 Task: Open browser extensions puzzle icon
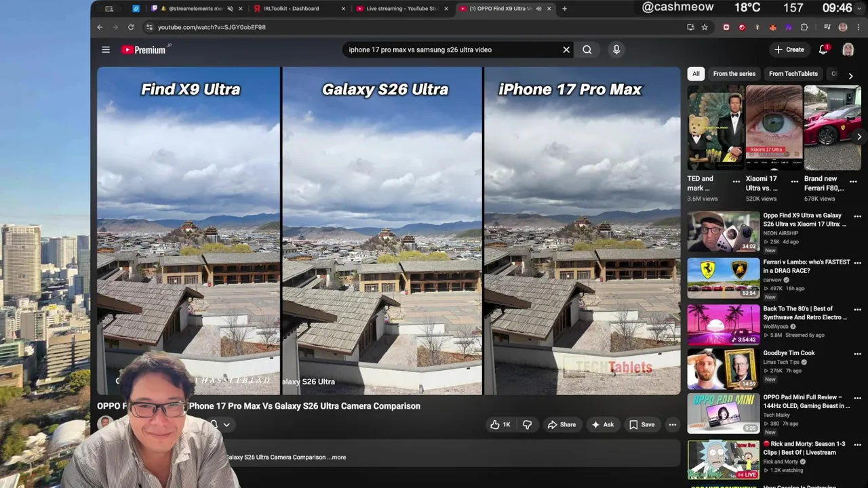click(x=804, y=27)
